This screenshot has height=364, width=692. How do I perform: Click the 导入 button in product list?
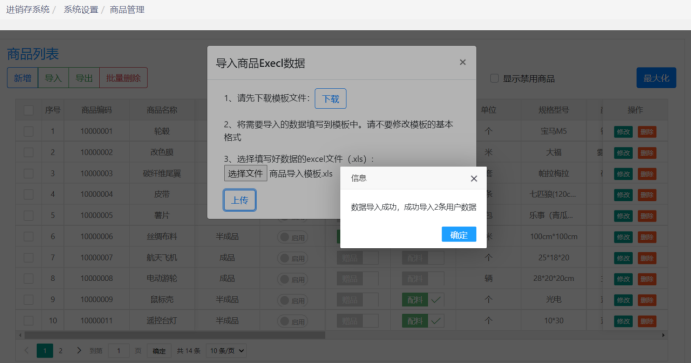53,78
